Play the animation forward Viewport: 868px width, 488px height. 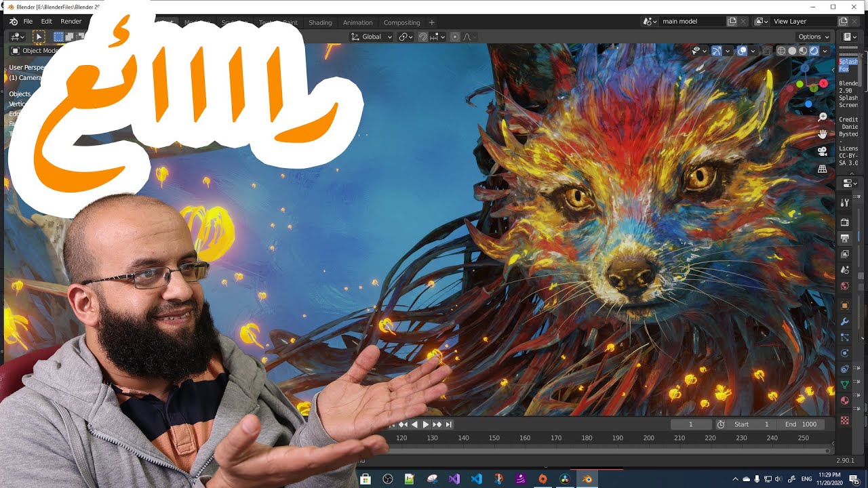425,424
